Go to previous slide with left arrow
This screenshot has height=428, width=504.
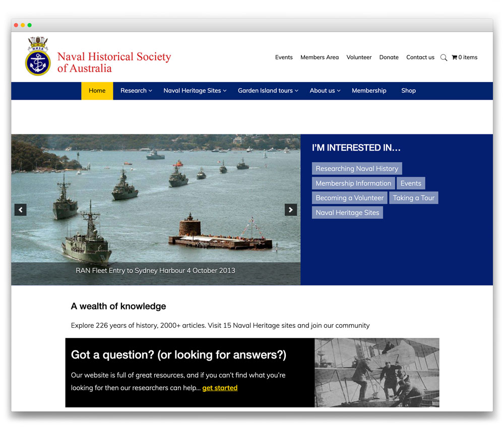coord(20,209)
